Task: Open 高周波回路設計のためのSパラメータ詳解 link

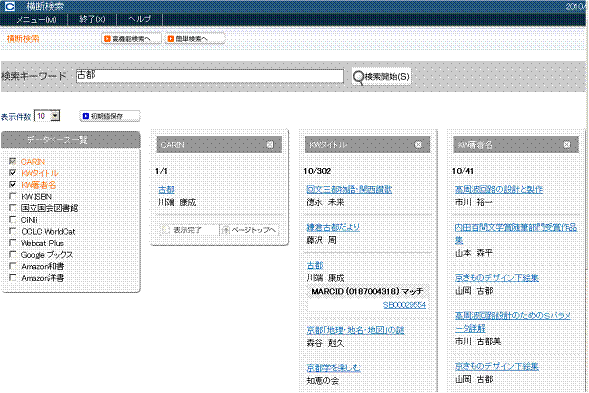Action: pyautogui.click(x=513, y=322)
